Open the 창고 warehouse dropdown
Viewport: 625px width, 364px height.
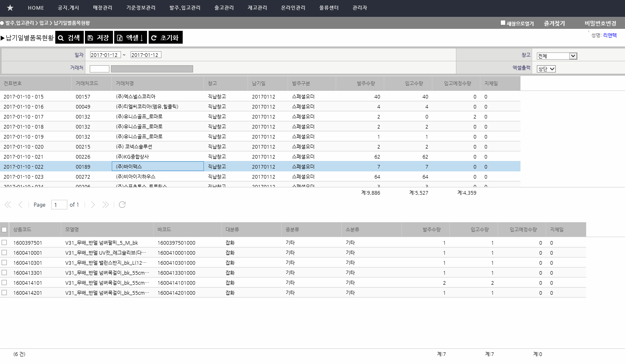[x=556, y=56]
